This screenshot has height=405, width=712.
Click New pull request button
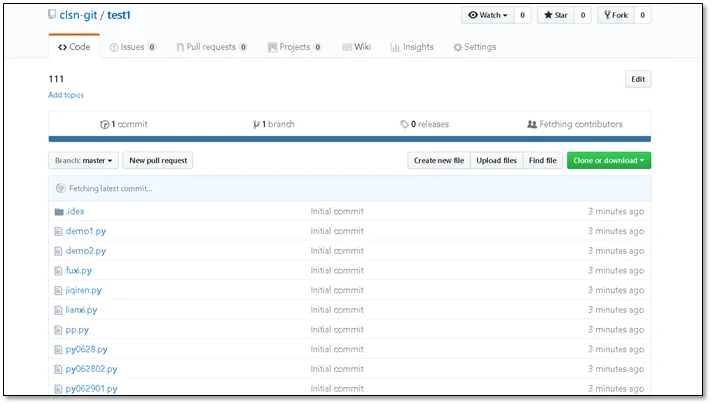[158, 161]
